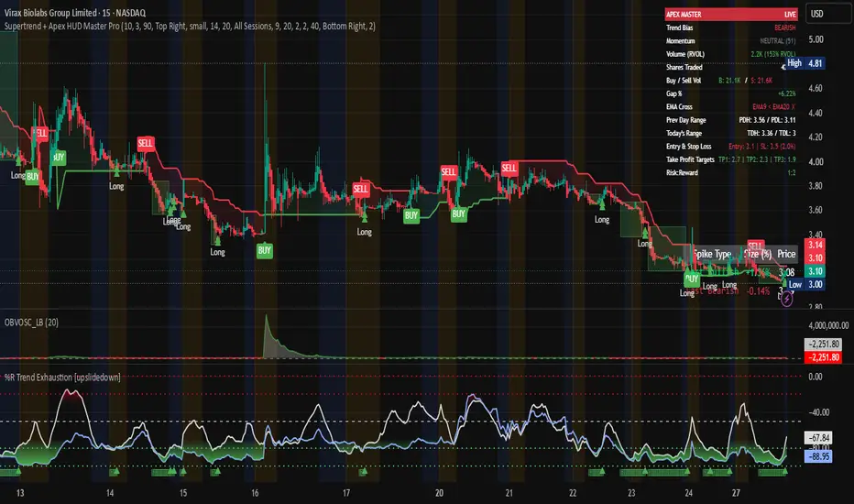Screen dimensions: 854x504
Task: Click the Low 3.00 price label
Action: (806, 284)
